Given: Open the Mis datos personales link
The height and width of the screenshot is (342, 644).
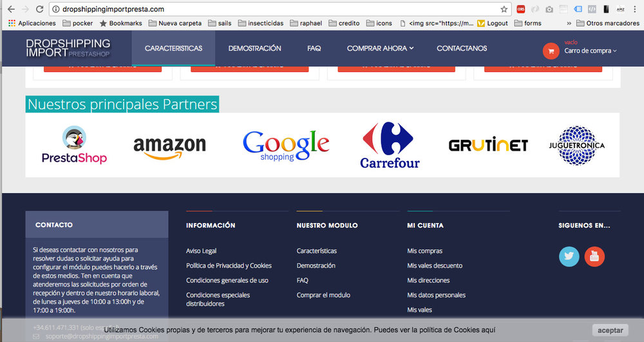Looking at the screenshot, I should [436, 295].
